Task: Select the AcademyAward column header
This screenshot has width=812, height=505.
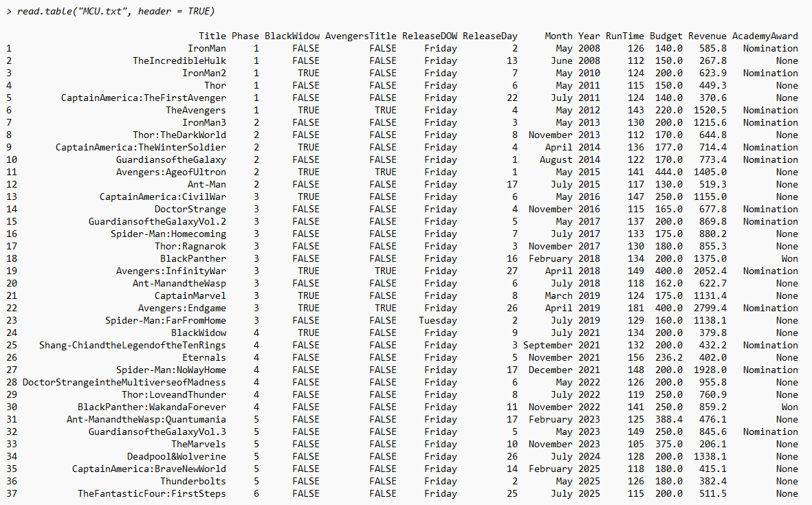Action: click(x=766, y=36)
